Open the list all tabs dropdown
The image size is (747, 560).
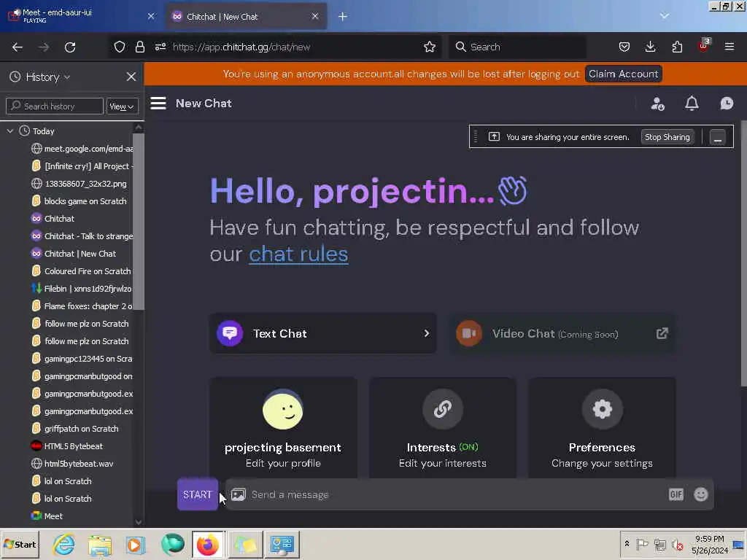(664, 16)
